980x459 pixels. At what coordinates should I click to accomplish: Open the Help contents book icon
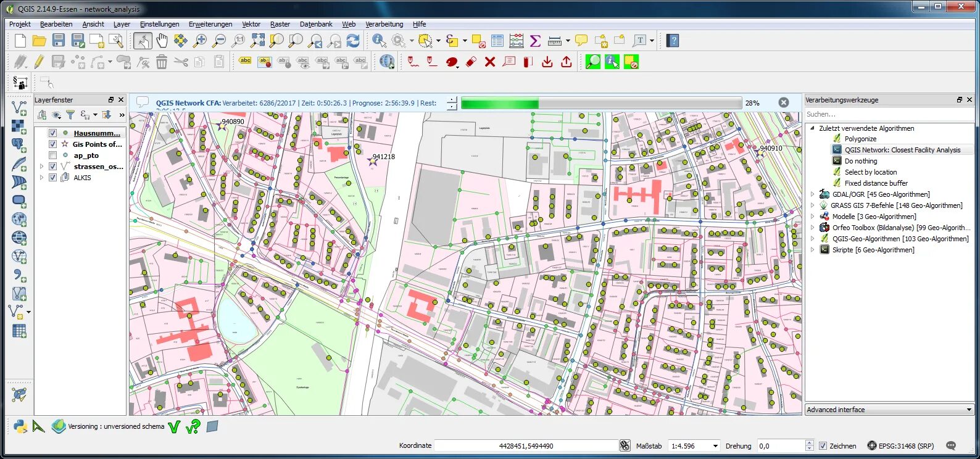point(673,41)
